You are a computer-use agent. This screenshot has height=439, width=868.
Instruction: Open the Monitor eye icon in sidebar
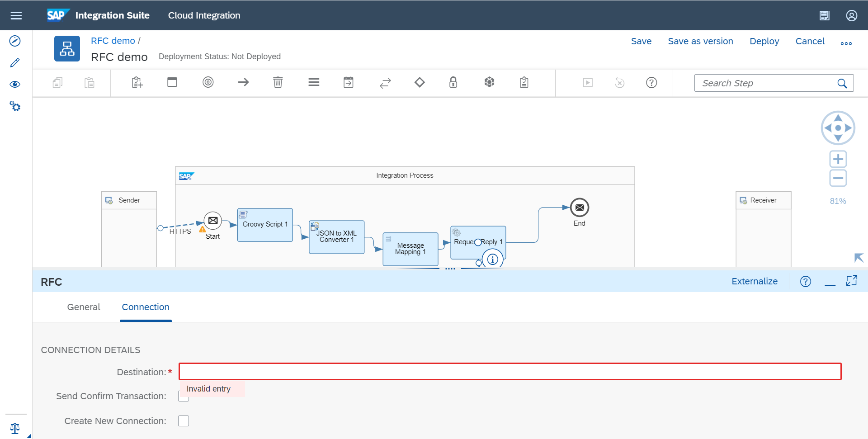click(x=15, y=84)
